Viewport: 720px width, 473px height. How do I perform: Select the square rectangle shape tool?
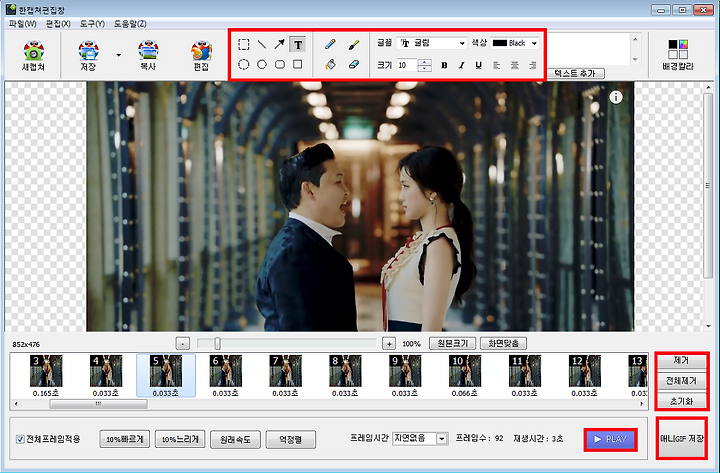pyautogui.click(x=298, y=64)
